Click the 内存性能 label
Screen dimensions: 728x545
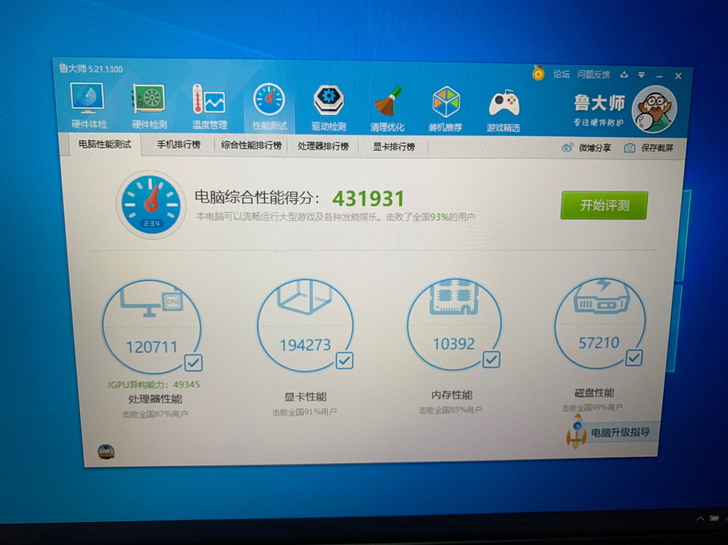pos(452,395)
